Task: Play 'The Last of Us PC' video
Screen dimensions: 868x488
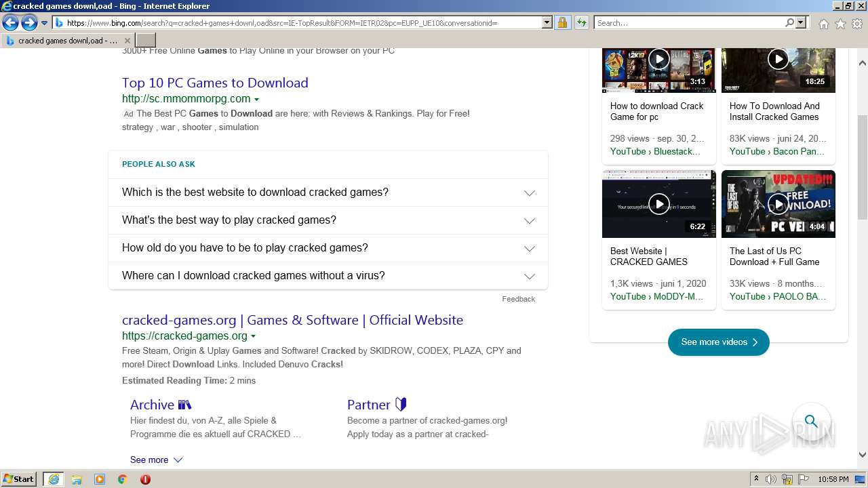Action: tap(778, 203)
